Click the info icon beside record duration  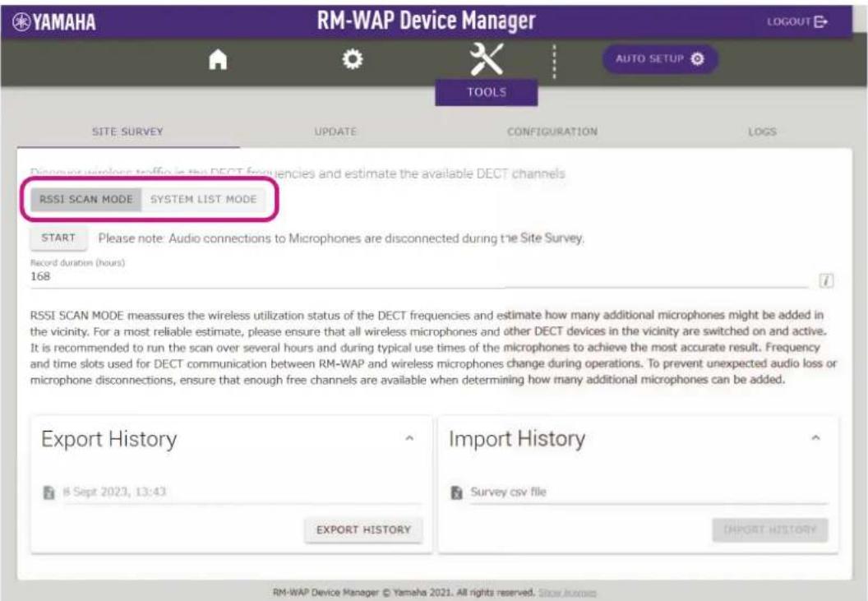(826, 281)
